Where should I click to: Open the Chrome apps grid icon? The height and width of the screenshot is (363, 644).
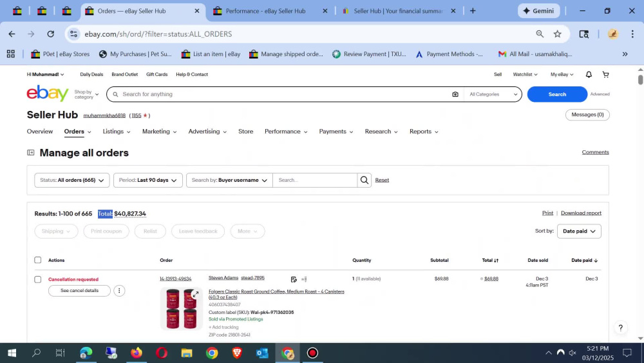(x=11, y=54)
